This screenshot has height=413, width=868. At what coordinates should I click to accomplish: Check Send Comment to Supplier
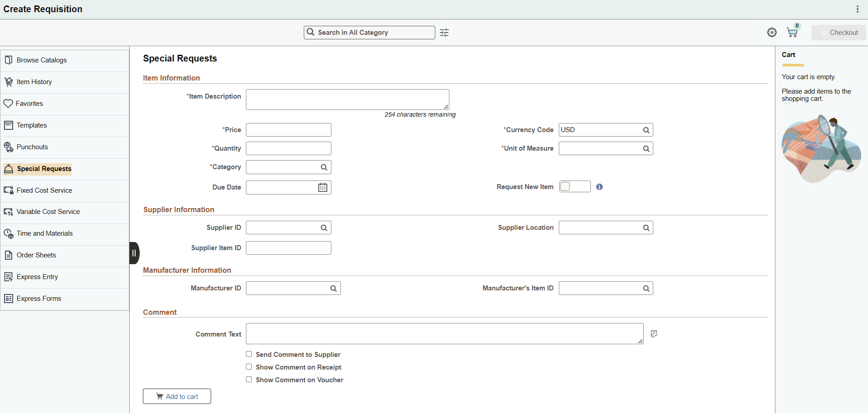pyautogui.click(x=249, y=354)
